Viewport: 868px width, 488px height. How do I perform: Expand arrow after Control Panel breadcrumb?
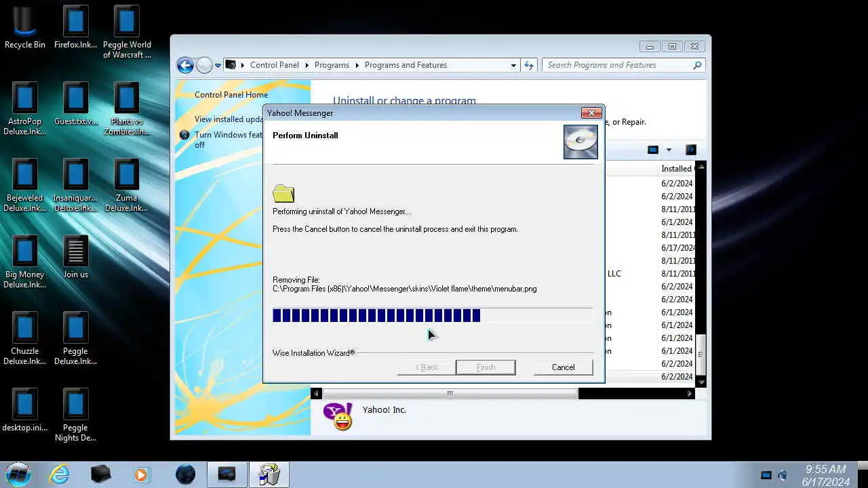click(x=307, y=65)
